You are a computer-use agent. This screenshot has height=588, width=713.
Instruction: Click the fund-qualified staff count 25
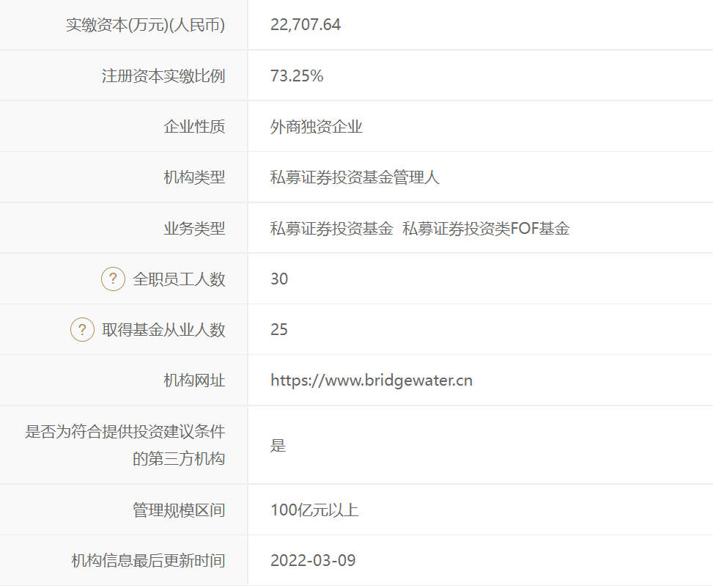point(279,330)
